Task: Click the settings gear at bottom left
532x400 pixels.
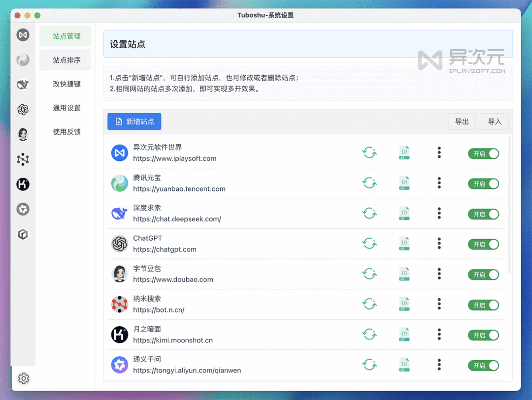Action: tap(23, 378)
